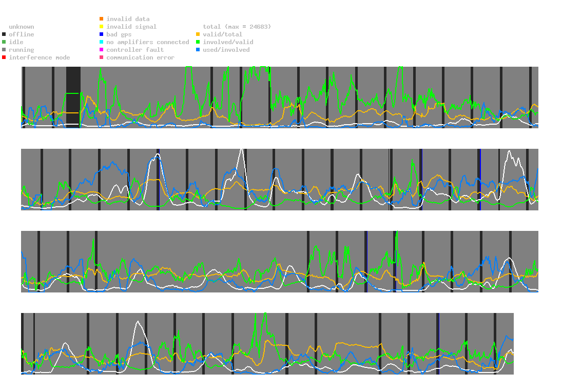Click the red interference mode swatch
This screenshot has height=392, width=562.
click(x=4, y=57)
